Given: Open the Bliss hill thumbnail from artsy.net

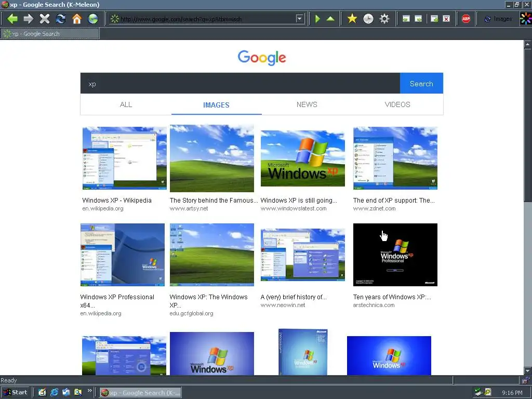Looking at the screenshot, I should (212, 158).
